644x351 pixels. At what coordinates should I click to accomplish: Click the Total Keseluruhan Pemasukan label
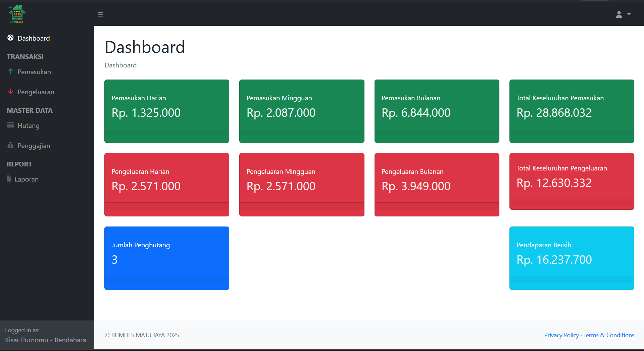pos(560,98)
